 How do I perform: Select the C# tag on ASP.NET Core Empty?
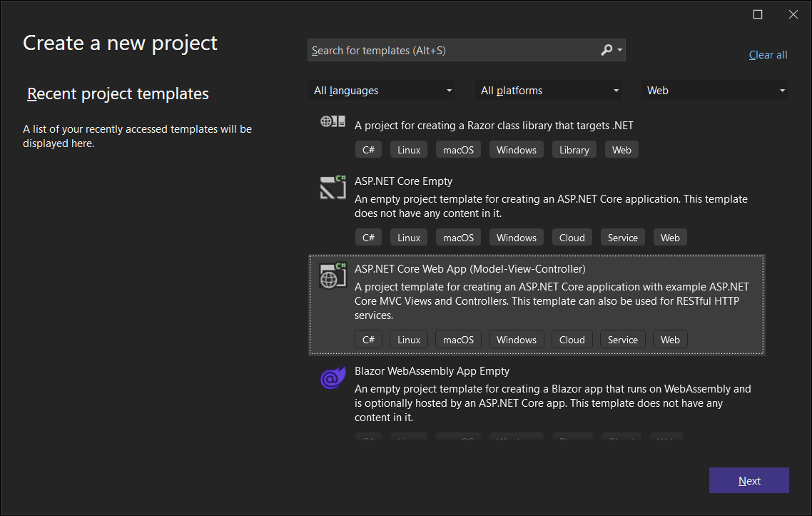click(x=368, y=237)
